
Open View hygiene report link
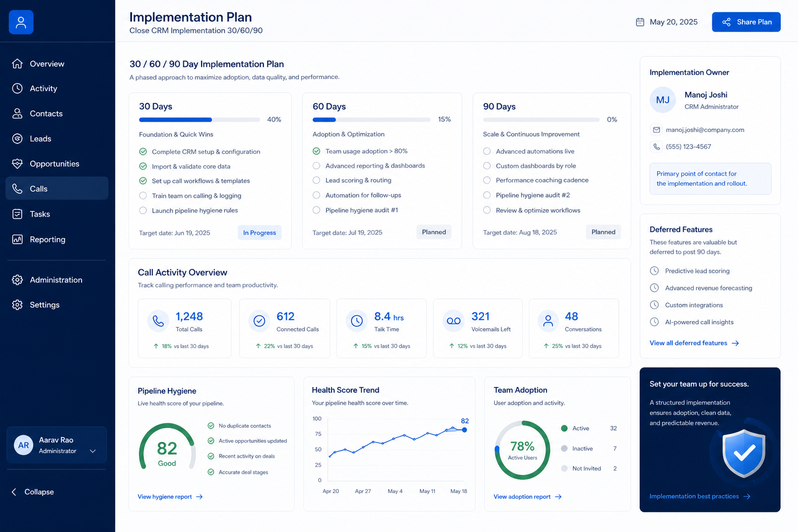click(x=170, y=497)
